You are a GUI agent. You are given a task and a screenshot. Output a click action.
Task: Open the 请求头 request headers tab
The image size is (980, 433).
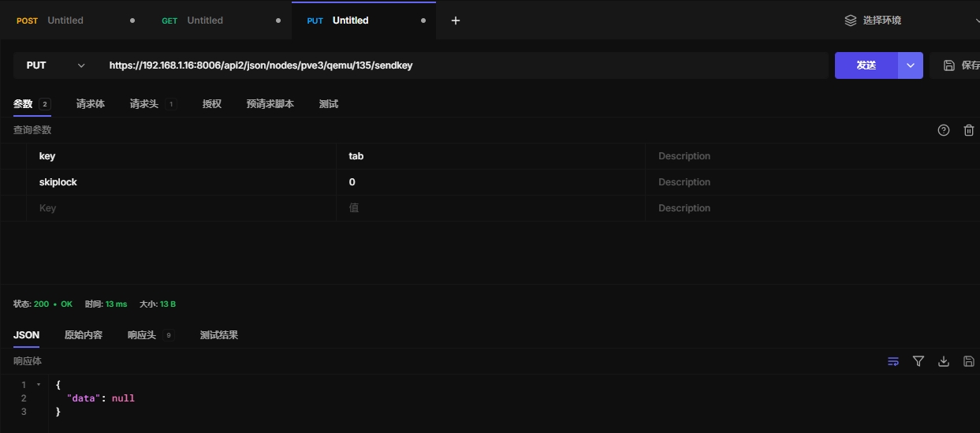click(x=144, y=104)
